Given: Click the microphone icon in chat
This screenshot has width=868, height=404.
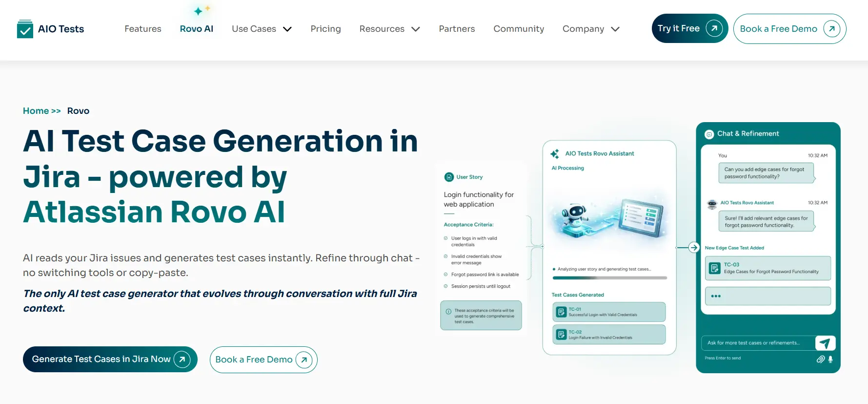Looking at the screenshot, I should coord(830,359).
